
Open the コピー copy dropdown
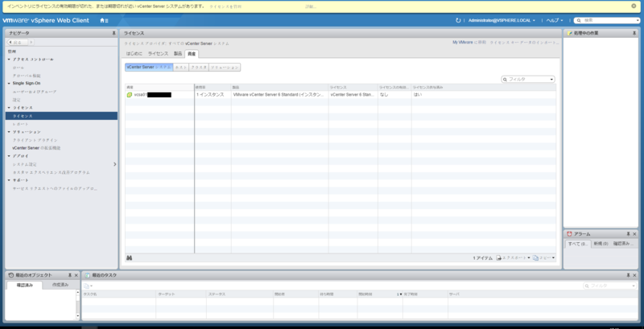(x=544, y=258)
